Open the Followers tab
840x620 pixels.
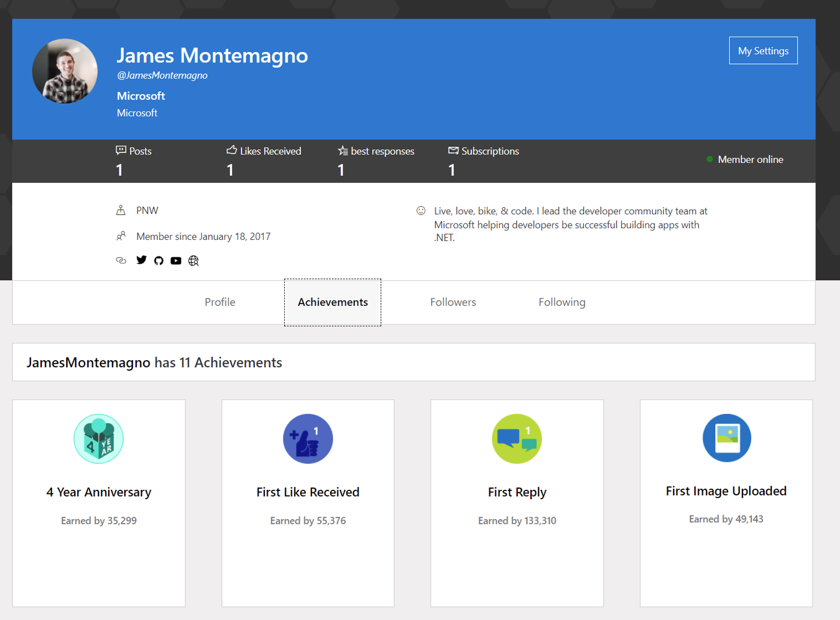(453, 302)
